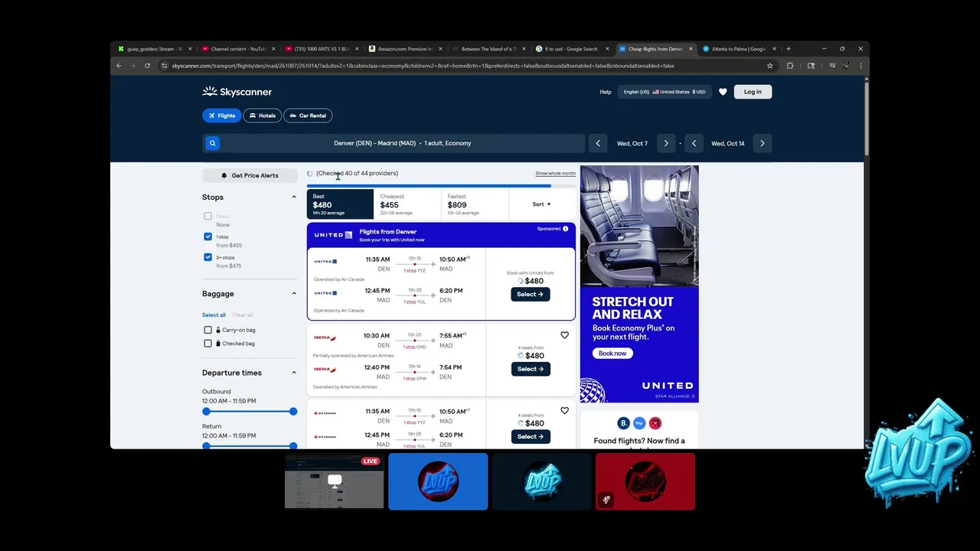Open saved trips heart icon in header
The image size is (980, 551).
(x=723, y=92)
